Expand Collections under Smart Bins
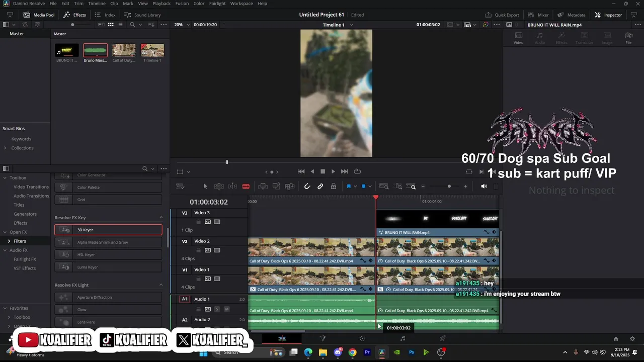 [x=5, y=148]
